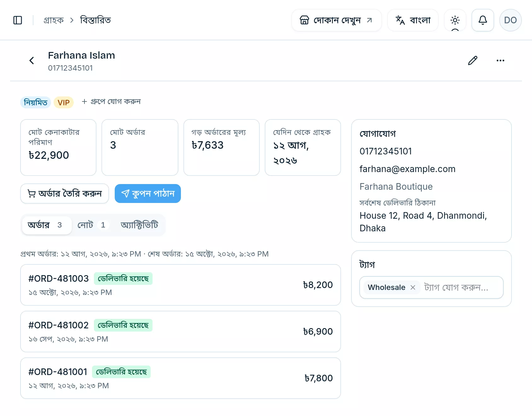Image resolution: width=532 pixels, height=416 pixels.
Task: Click the ৳8,200 order amount
Action: tap(318, 285)
